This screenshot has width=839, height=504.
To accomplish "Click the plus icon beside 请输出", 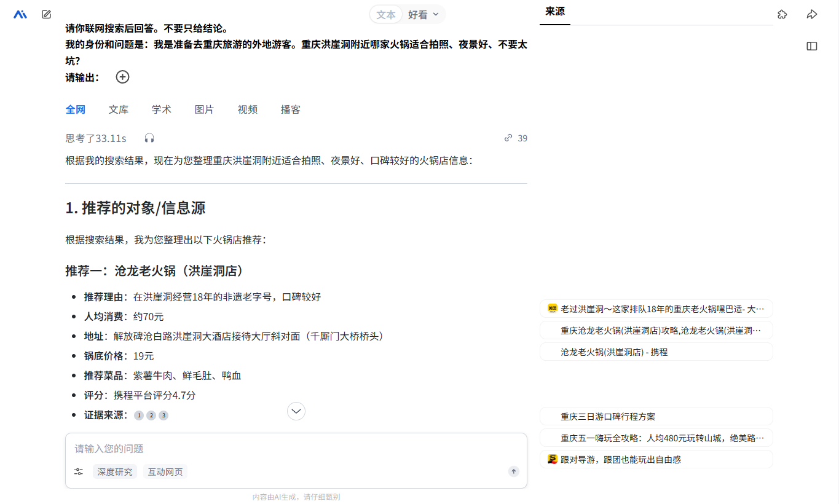I will tap(123, 77).
